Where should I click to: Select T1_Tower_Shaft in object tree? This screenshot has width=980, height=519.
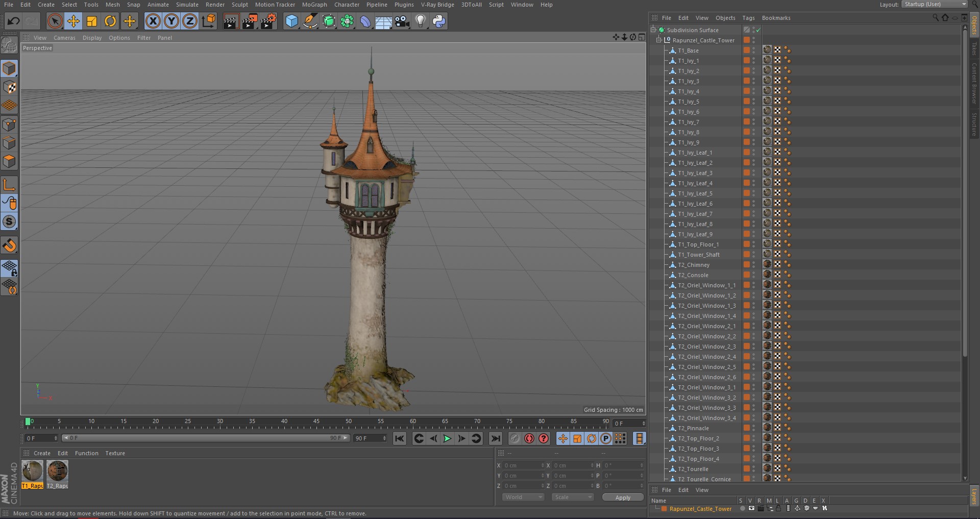[x=698, y=255]
